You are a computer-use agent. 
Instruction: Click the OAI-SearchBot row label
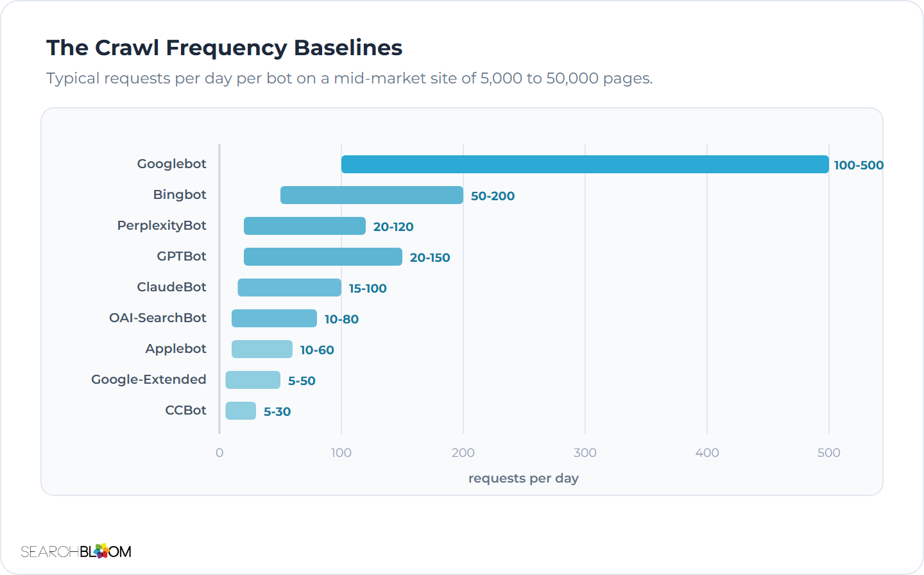pos(158,318)
